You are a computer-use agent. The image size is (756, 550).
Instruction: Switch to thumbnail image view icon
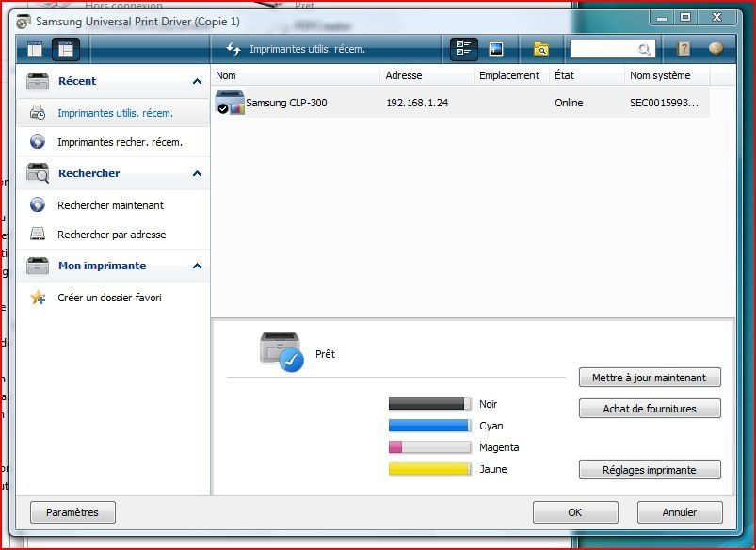[495, 49]
